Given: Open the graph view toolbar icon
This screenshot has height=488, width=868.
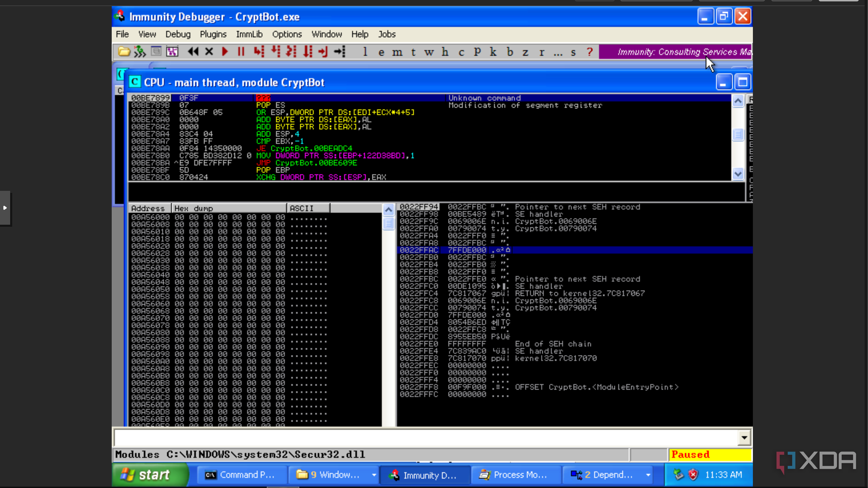Looking at the screenshot, I should (172, 52).
